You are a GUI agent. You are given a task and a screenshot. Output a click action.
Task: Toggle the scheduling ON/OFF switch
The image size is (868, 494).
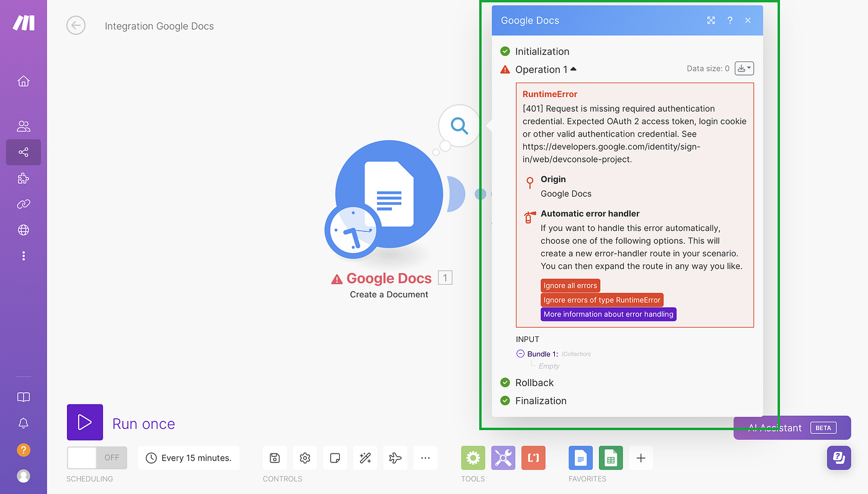97,457
